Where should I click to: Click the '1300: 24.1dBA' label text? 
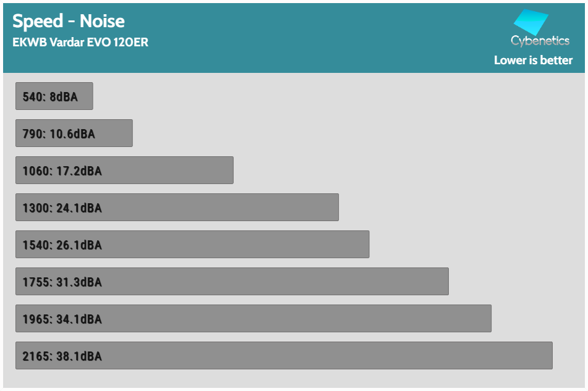(x=62, y=208)
